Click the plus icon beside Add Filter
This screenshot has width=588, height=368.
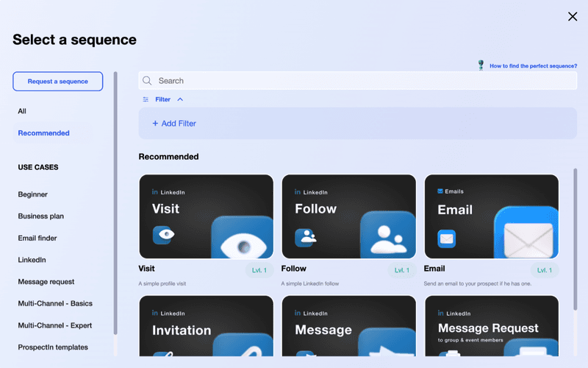(x=155, y=123)
